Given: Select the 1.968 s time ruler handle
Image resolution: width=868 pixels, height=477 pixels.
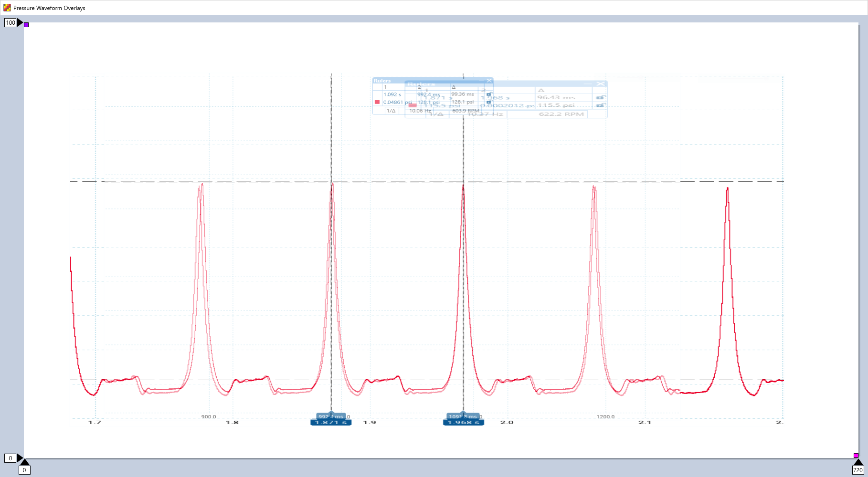Looking at the screenshot, I should pyautogui.click(x=463, y=423).
